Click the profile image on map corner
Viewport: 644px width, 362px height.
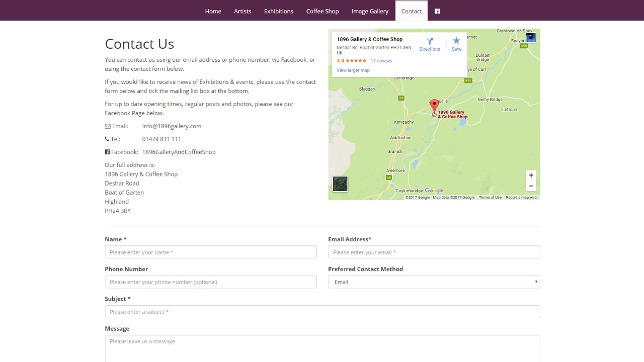pos(531,38)
